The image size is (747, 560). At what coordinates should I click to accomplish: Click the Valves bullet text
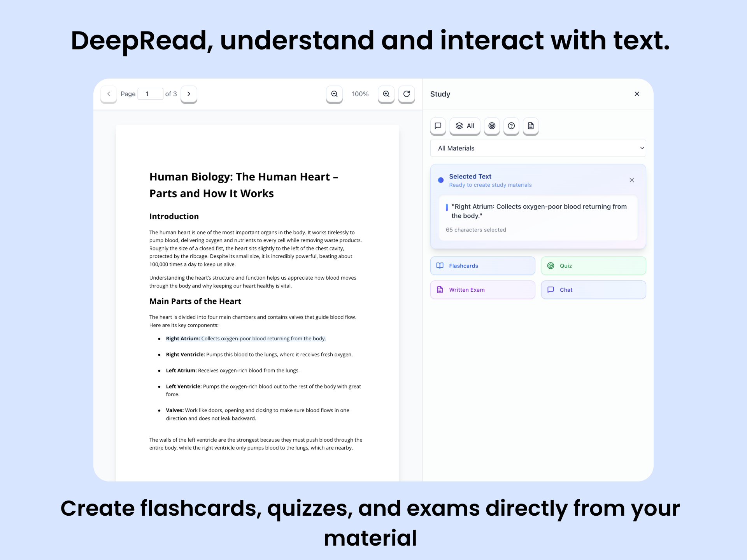pos(258,414)
